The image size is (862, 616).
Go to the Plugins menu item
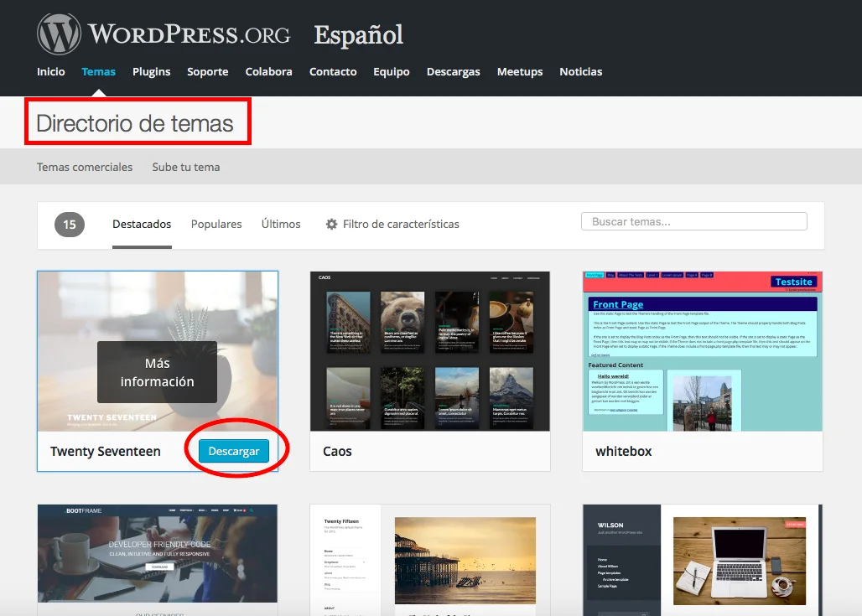[x=151, y=72]
